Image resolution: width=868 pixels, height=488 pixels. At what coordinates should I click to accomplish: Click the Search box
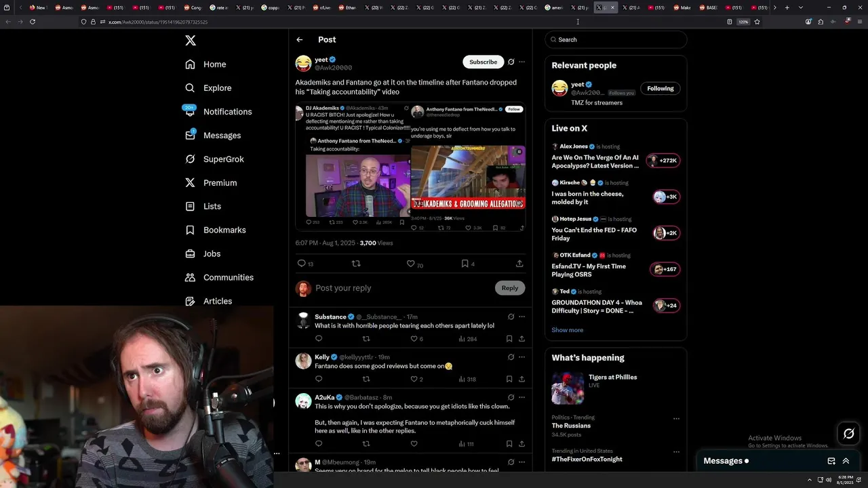(x=616, y=40)
